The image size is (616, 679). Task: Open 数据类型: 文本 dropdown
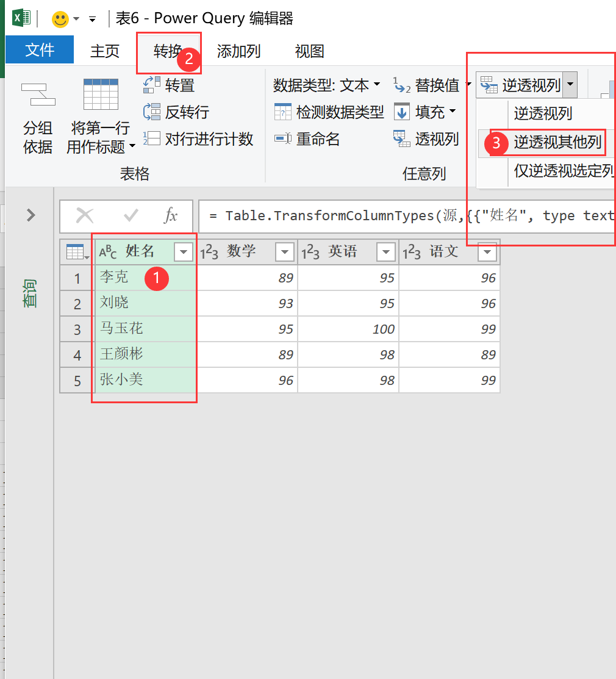[x=327, y=85]
